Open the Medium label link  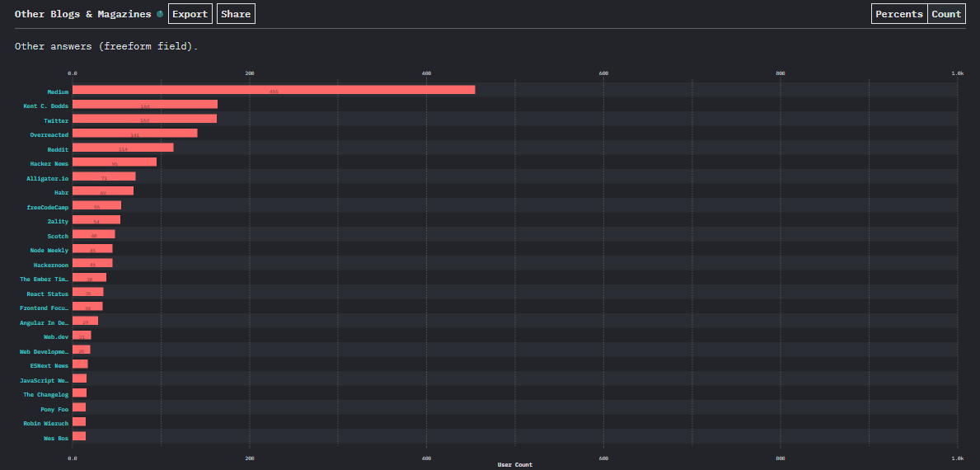click(x=59, y=92)
